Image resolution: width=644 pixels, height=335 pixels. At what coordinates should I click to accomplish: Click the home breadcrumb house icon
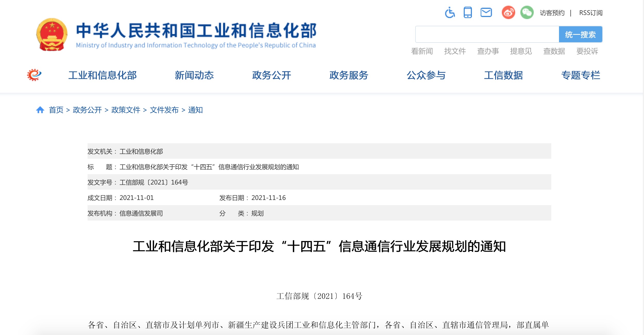40,110
